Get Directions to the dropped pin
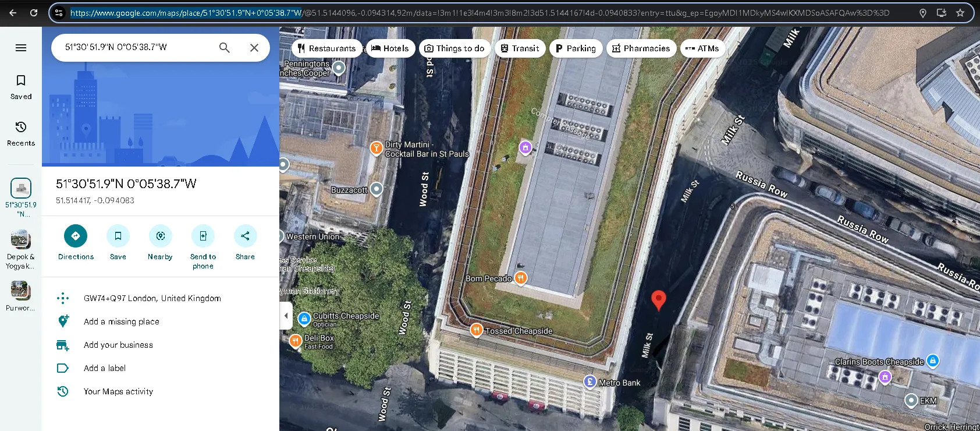 tap(76, 236)
